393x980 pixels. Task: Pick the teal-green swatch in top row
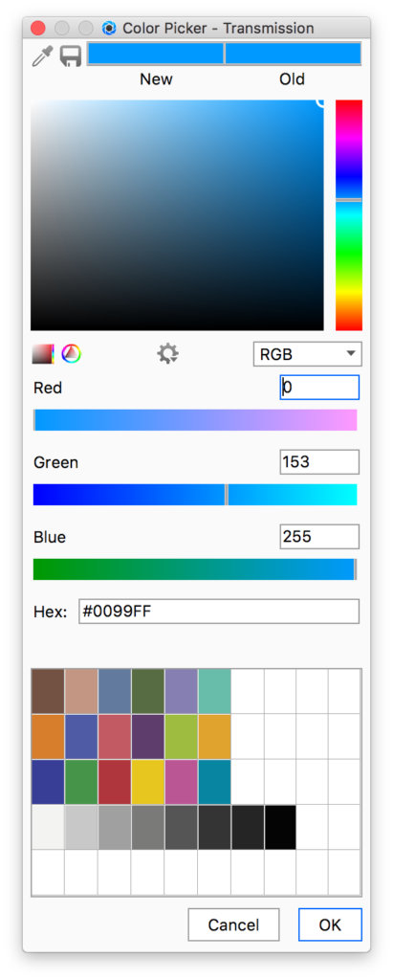click(x=214, y=691)
